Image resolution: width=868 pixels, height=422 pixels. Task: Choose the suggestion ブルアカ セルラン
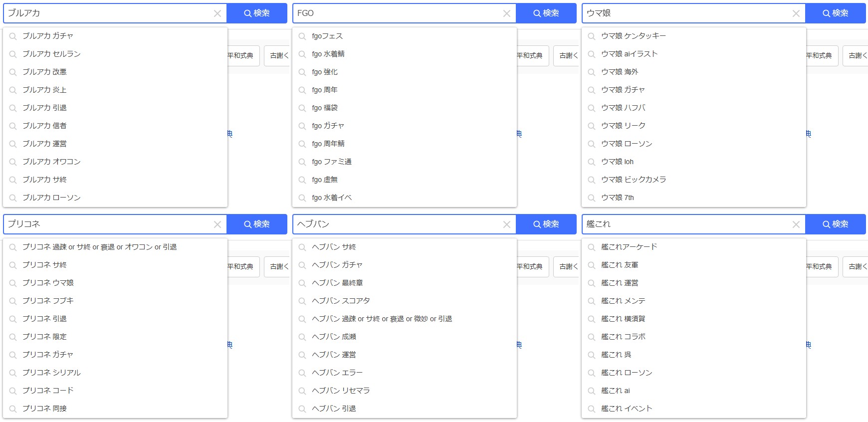(x=115, y=54)
